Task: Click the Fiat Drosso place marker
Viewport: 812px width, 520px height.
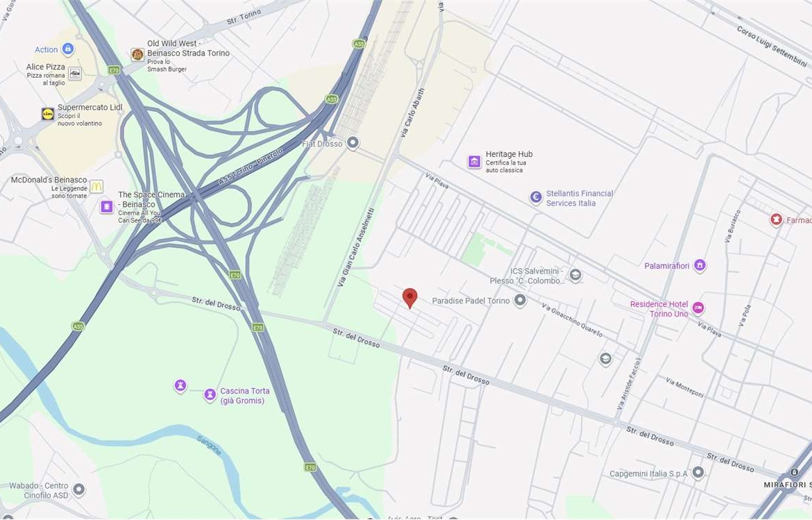Action: pyautogui.click(x=353, y=142)
